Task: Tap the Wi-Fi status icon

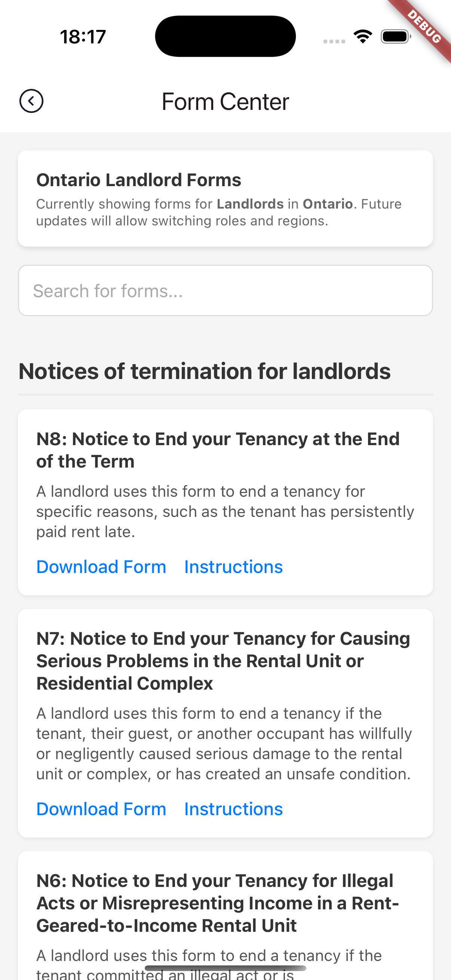Action: [363, 37]
